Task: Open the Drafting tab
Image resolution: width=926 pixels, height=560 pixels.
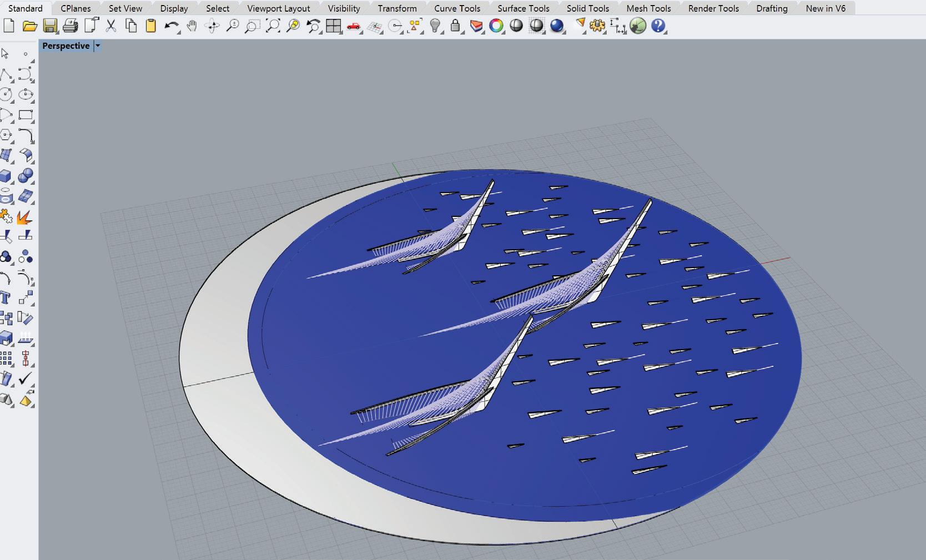Action: click(772, 8)
